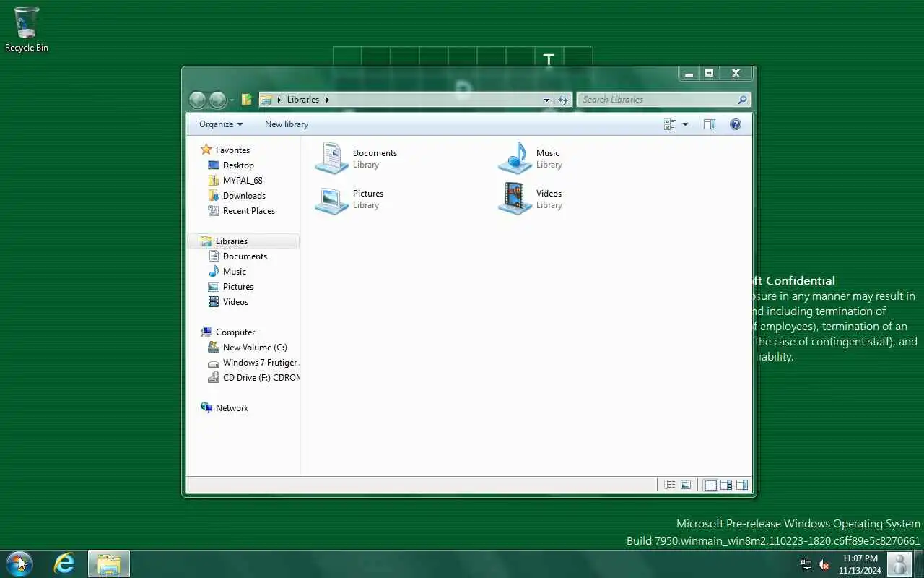Select preview pane layout toggle in status bar

pyautogui.click(x=741, y=485)
